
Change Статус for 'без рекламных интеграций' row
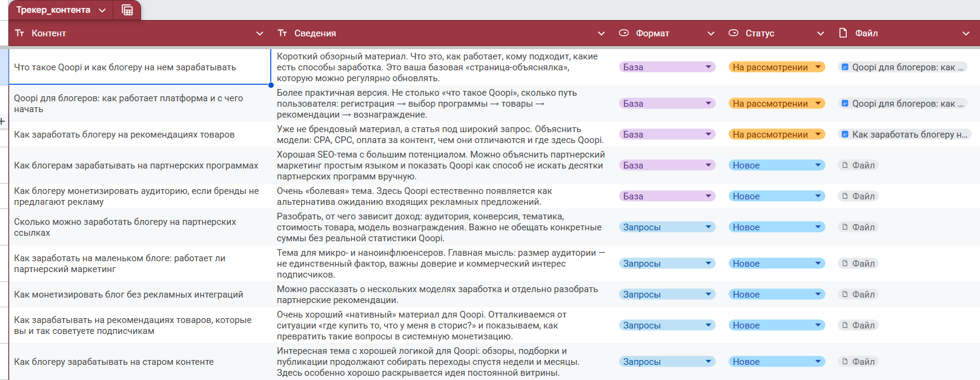click(x=776, y=295)
